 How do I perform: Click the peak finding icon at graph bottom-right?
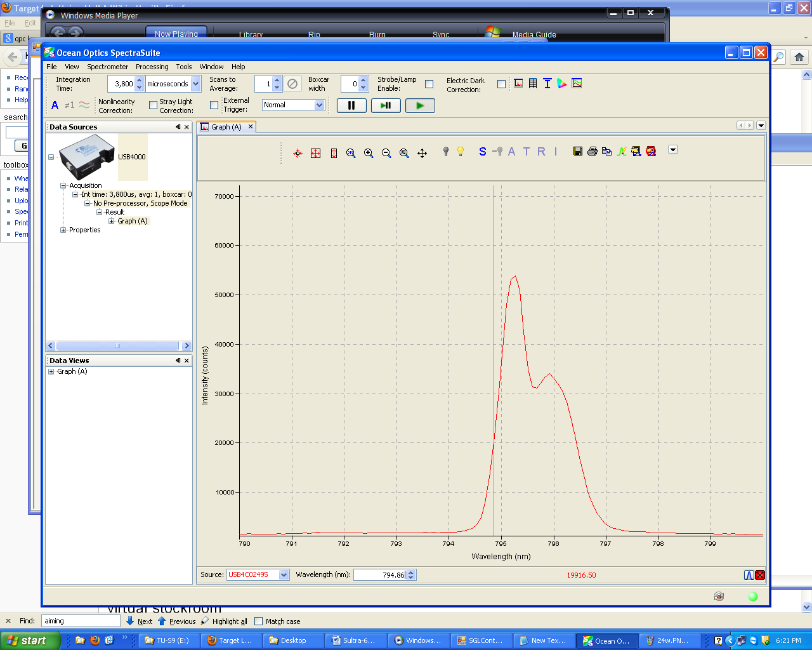point(749,575)
